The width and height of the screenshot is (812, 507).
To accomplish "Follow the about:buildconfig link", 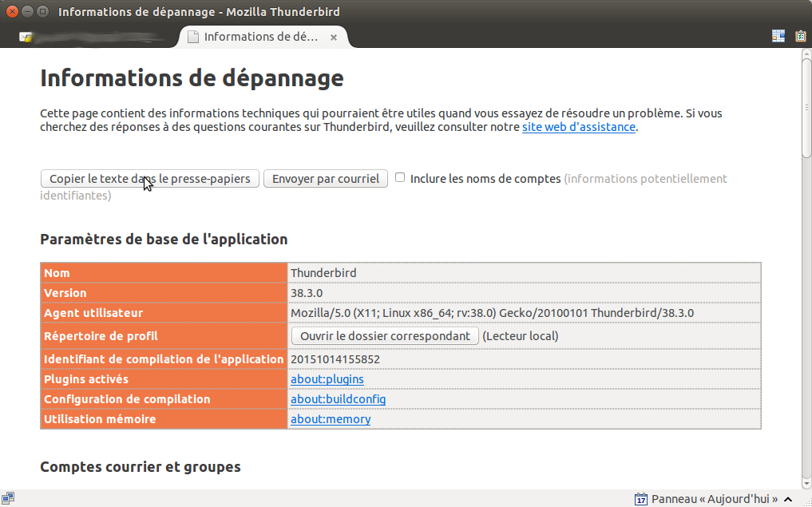I will pyautogui.click(x=339, y=399).
